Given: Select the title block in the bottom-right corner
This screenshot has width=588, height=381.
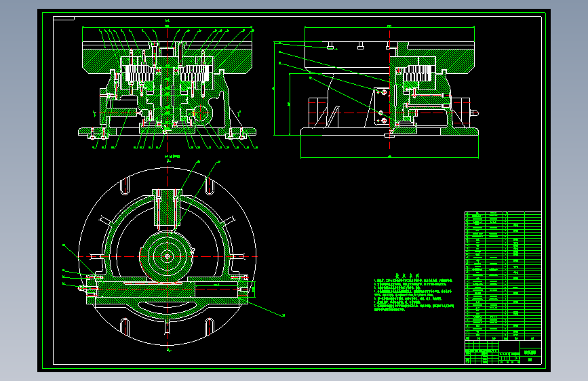Looking at the screenshot, I should pos(503,352).
